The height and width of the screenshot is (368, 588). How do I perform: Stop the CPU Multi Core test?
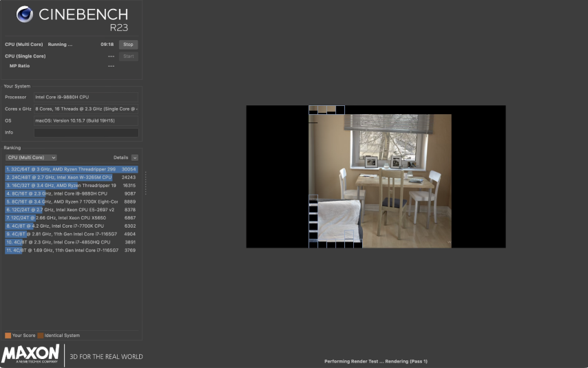128,45
